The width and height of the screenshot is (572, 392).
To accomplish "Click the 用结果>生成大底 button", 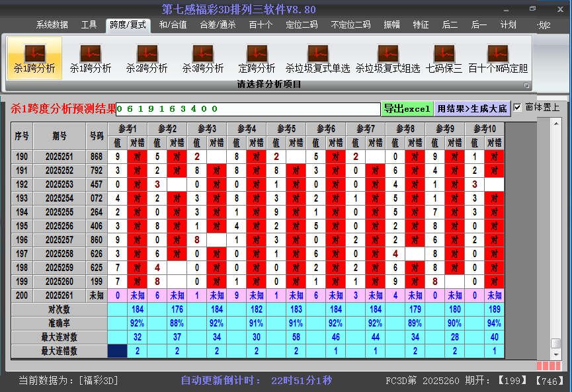I will [x=472, y=108].
